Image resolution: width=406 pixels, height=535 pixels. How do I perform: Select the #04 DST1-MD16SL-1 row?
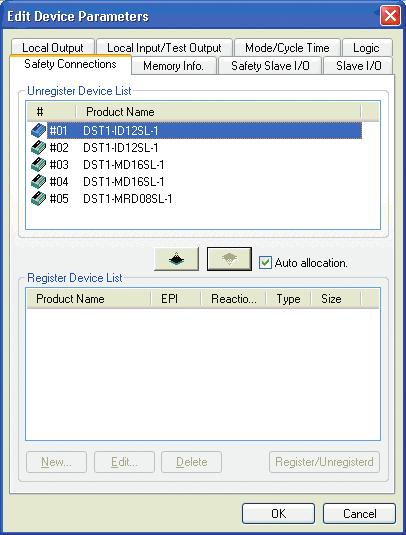(x=196, y=182)
